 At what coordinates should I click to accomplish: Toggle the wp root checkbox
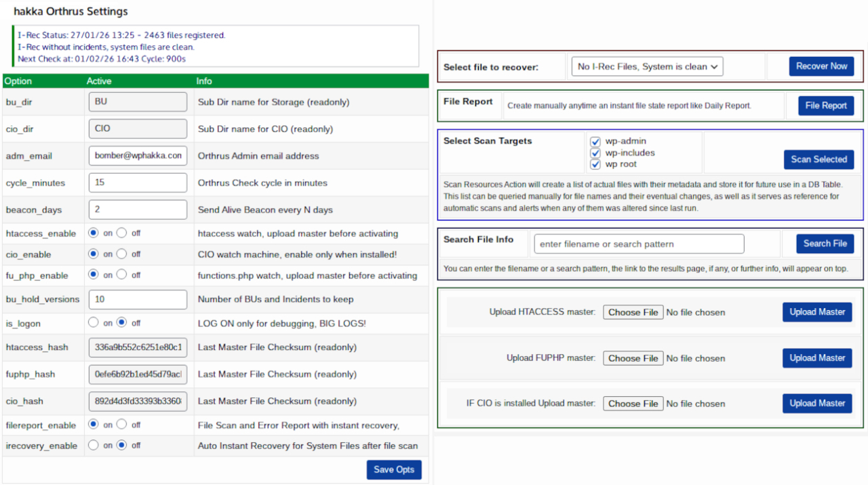tap(595, 164)
